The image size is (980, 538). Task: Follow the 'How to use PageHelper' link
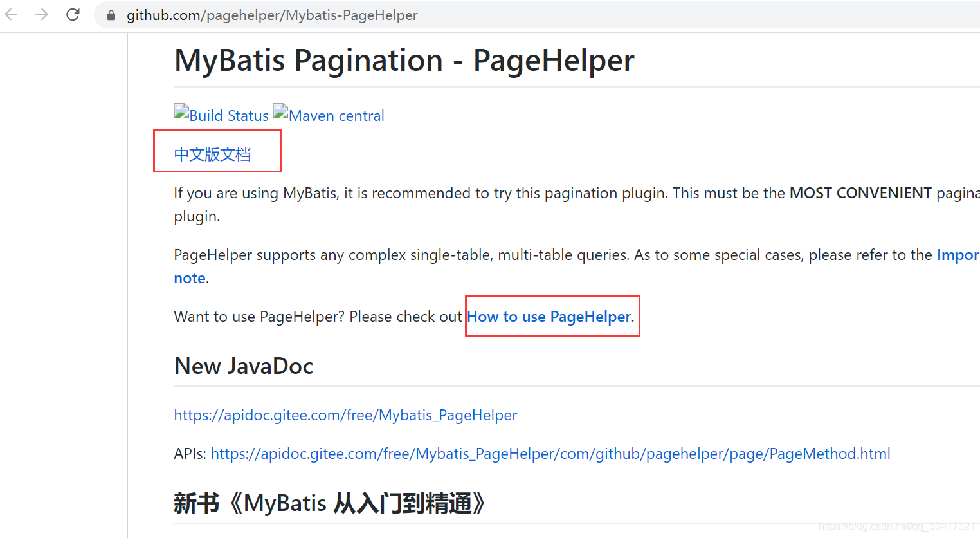[x=549, y=317]
